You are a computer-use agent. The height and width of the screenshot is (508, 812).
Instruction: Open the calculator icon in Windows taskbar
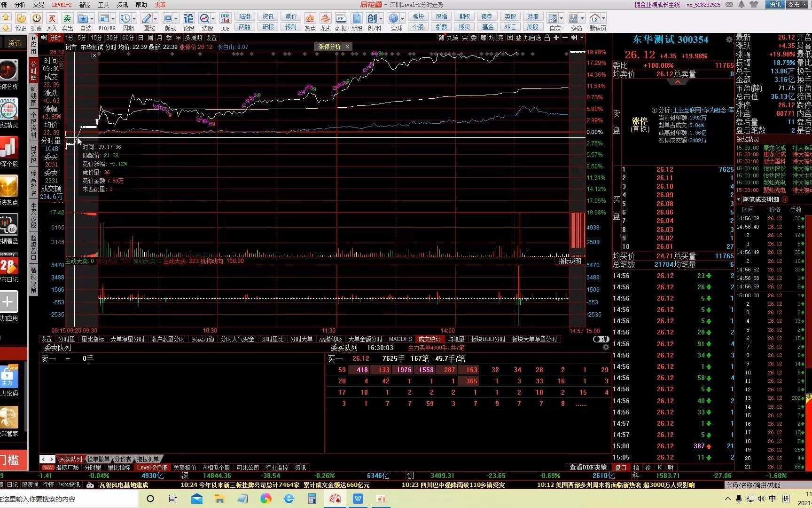(312, 499)
